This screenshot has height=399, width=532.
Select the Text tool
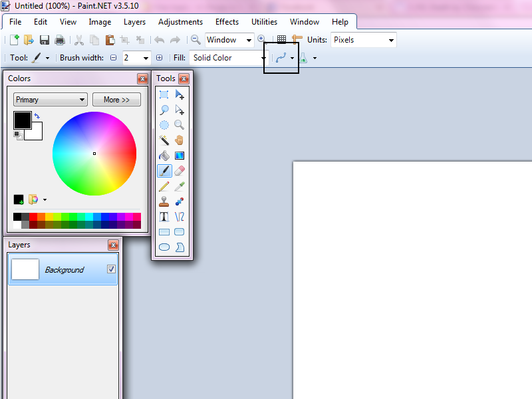164,217
